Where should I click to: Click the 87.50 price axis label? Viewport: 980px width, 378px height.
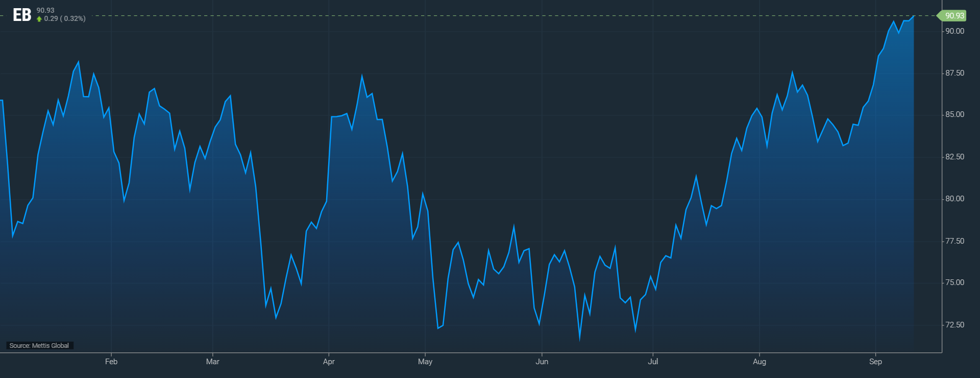point(954,73)
